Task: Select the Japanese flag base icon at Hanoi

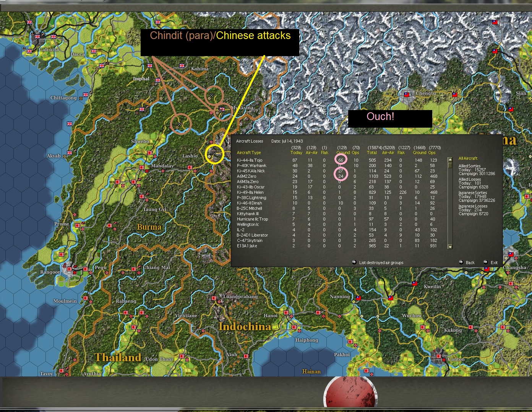Action: 286,313
